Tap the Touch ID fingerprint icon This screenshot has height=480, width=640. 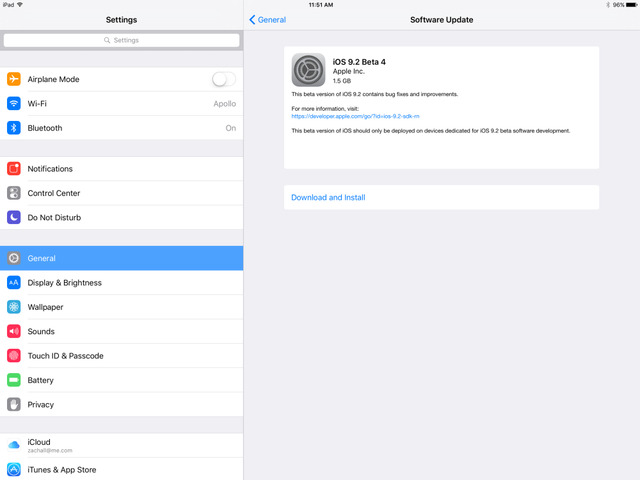point(14,356)
